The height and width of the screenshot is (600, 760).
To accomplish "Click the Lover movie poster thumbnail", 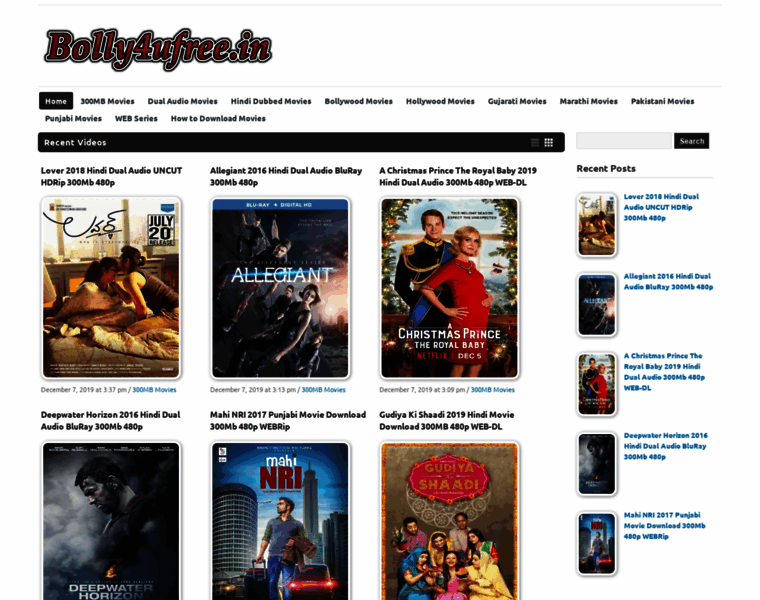I will pyautogui.click(x=111, y=288).
